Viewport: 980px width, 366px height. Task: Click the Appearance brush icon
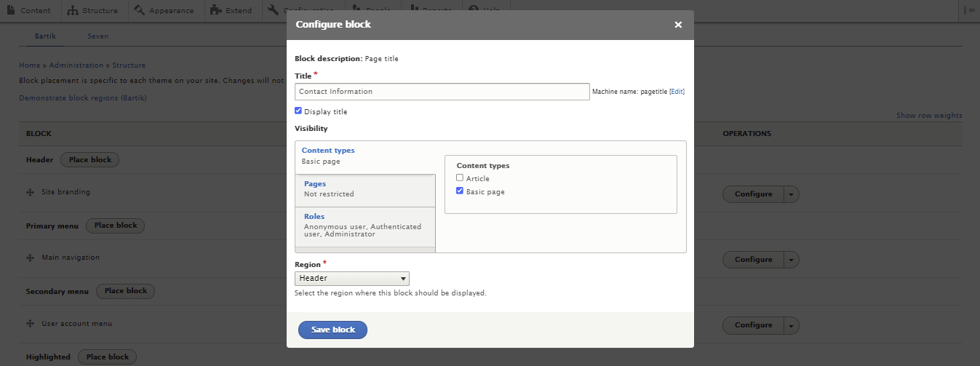click(x=140, y=10)
